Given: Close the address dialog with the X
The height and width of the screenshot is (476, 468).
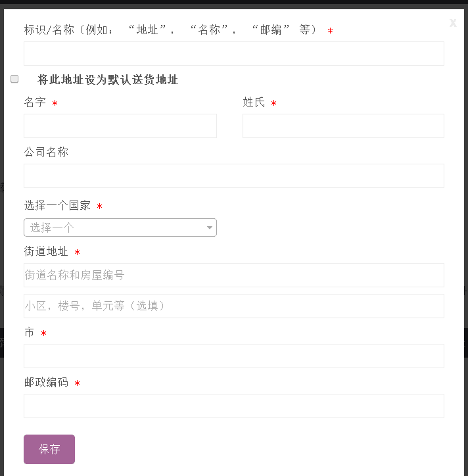Looking at the screenshot, I should tap(453, 23).
